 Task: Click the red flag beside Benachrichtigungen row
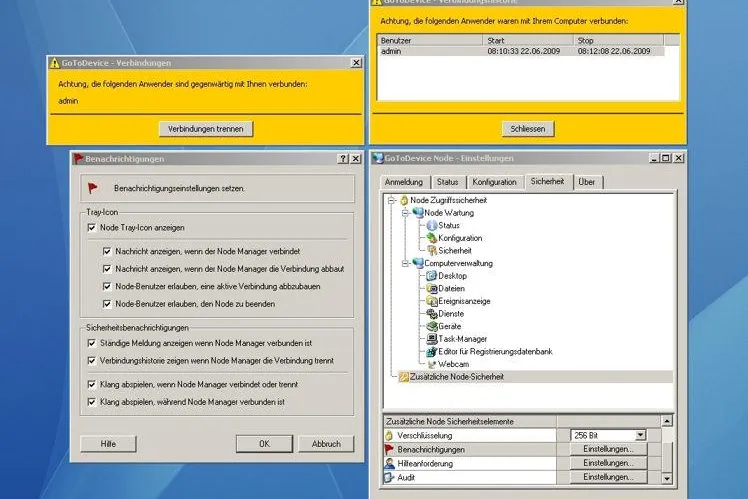[389, 449]
